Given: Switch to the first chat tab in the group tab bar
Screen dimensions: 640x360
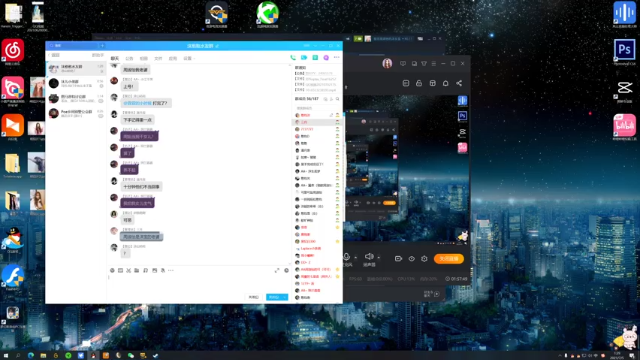Looking at the screenshot, I should (x=115, y=58).
